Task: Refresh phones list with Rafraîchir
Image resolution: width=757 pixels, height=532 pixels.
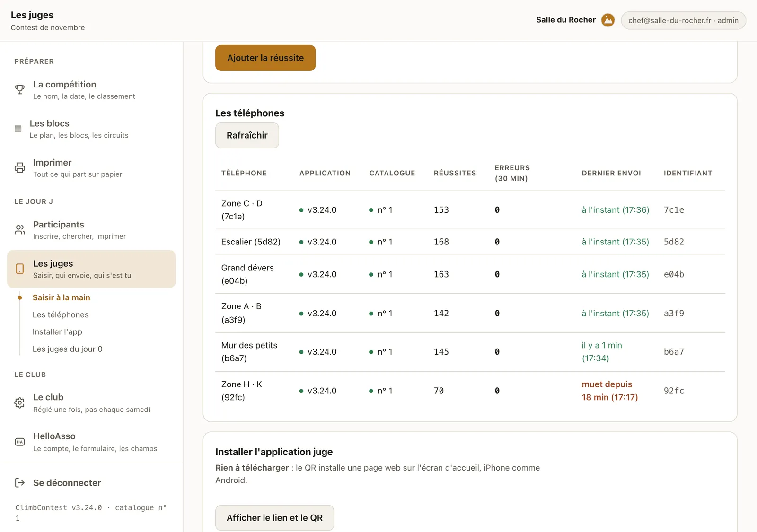Action: click(x=247, y=135)
